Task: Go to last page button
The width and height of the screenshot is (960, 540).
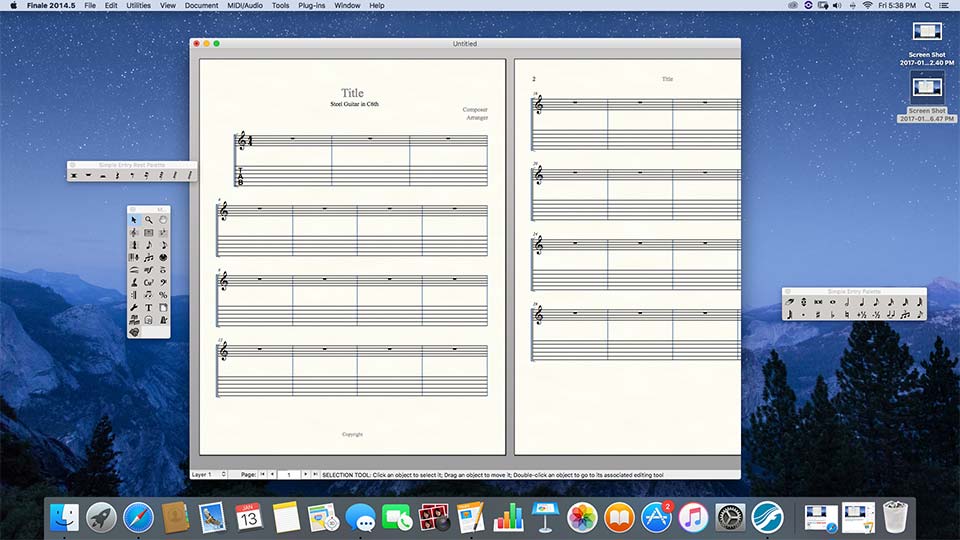Action: 315,474
